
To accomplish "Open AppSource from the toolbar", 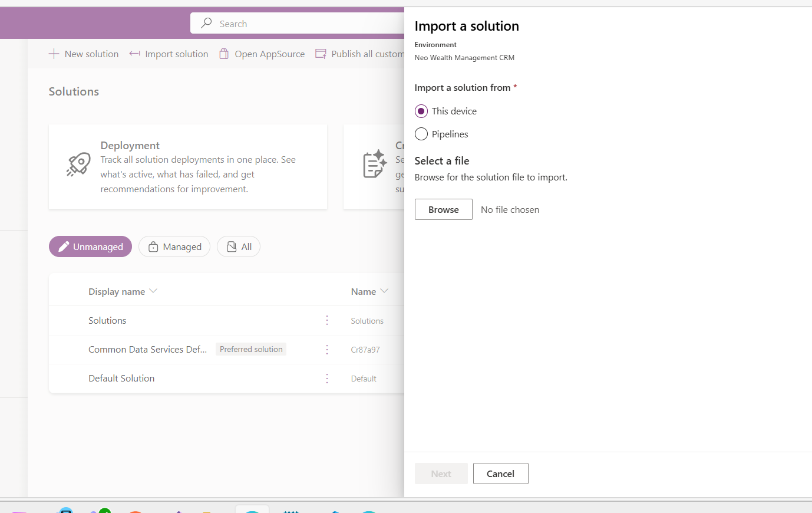I will point(262,54).
